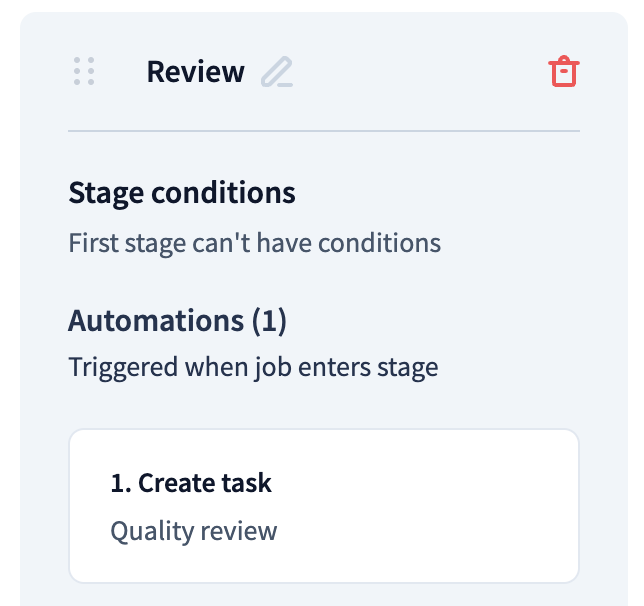This screenshot has width=644, height=606.
Task: Open the Create task automation card
Action: (x=323, y=505)
